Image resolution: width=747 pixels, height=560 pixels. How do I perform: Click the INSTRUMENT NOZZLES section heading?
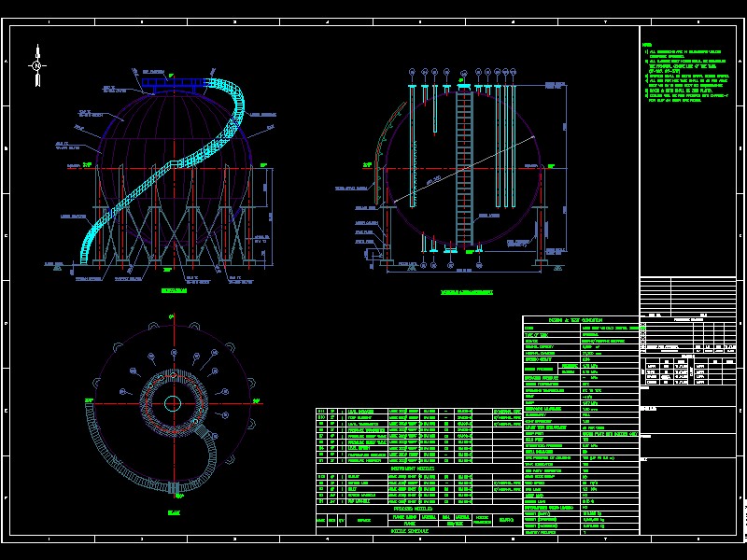click(412, 469)
